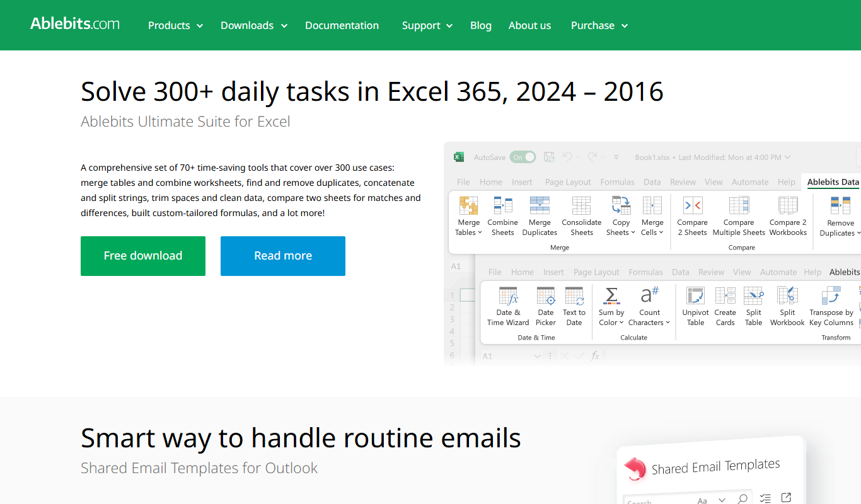This screenshot has width=861, height=504.
Task: Click the checklist icon in templates panel
Action: pyautogui.click(x=765, y=498)
